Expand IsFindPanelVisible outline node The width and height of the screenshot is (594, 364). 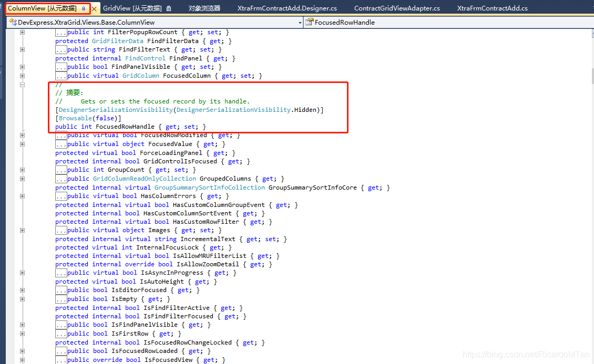pyautogui.click(x=23, y=325)
